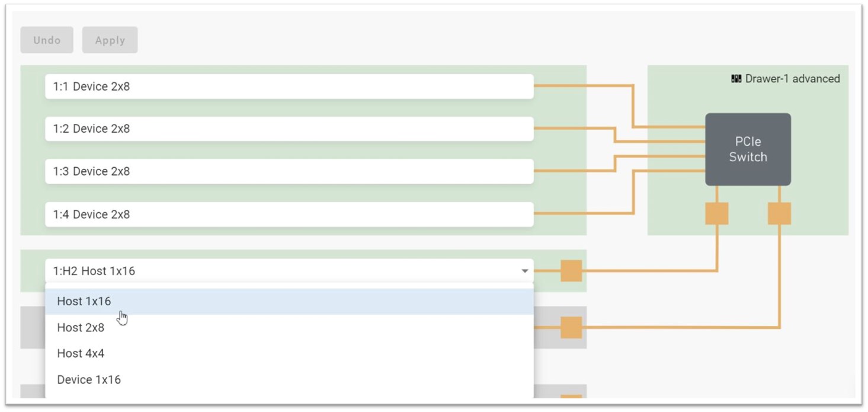The height and width of the screenshot is (412, 868).
Task: Click the Apply button
Action: (110, 40)
